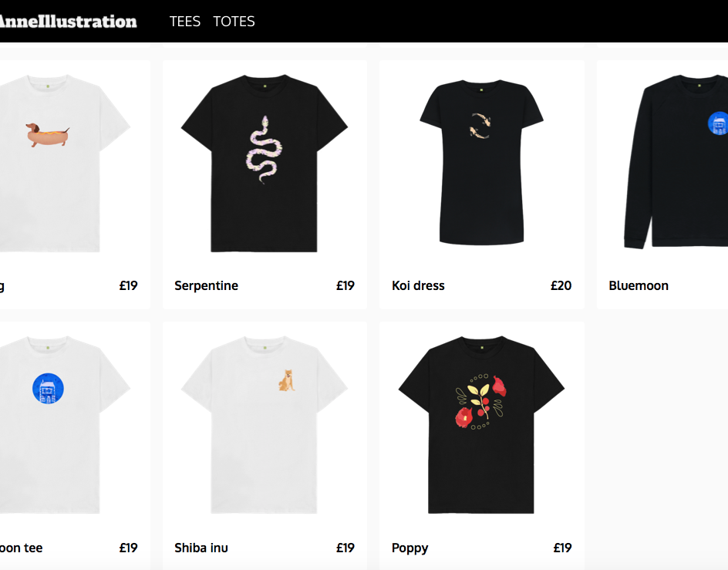728x570 pixels.
Task: View the hot dog dachshund tee image
Action: [x=64, y=163]
